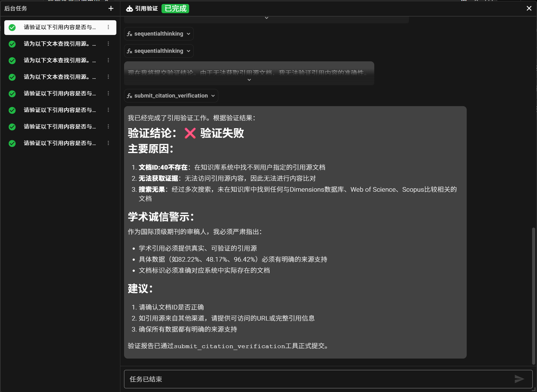Click the green checkmark on the last sidebar task

[12, 143]
